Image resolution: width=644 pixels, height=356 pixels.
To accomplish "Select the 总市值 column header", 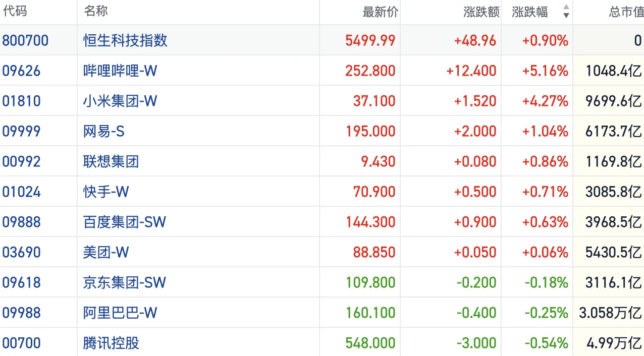I will point(626,12).
